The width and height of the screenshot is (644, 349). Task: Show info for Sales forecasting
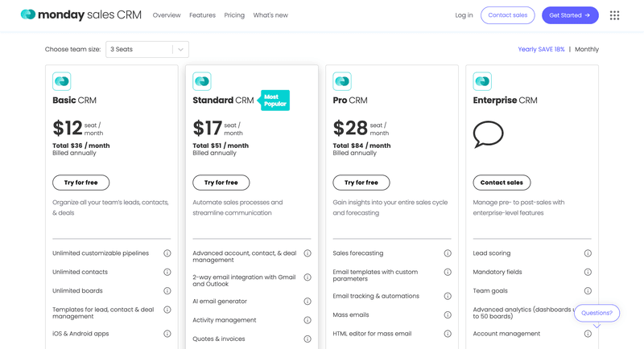(448, 253)
